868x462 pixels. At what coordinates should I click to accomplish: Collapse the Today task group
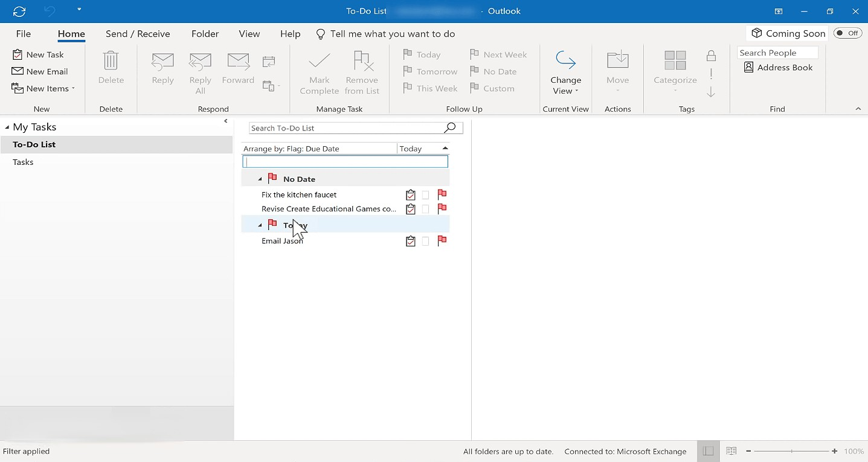coord(260,225)
